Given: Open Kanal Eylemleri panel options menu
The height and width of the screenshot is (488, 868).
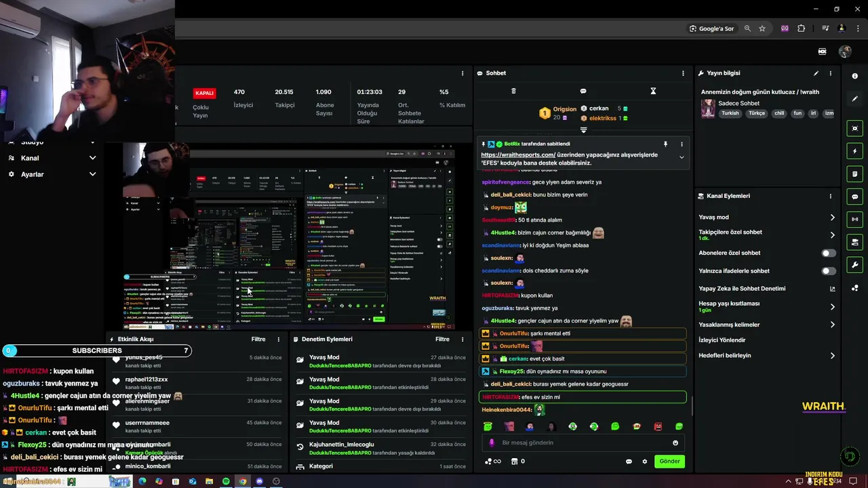Looking at the screenshot, I should tap(830, 196).
